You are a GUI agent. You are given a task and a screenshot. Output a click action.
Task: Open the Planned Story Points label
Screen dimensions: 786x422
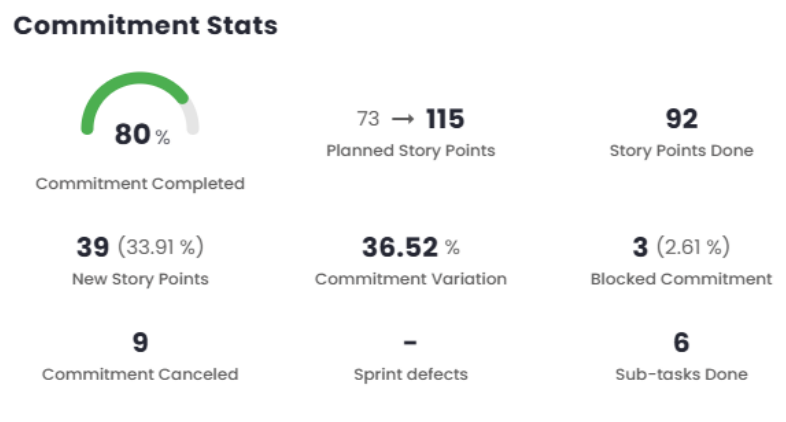point(410,151)
